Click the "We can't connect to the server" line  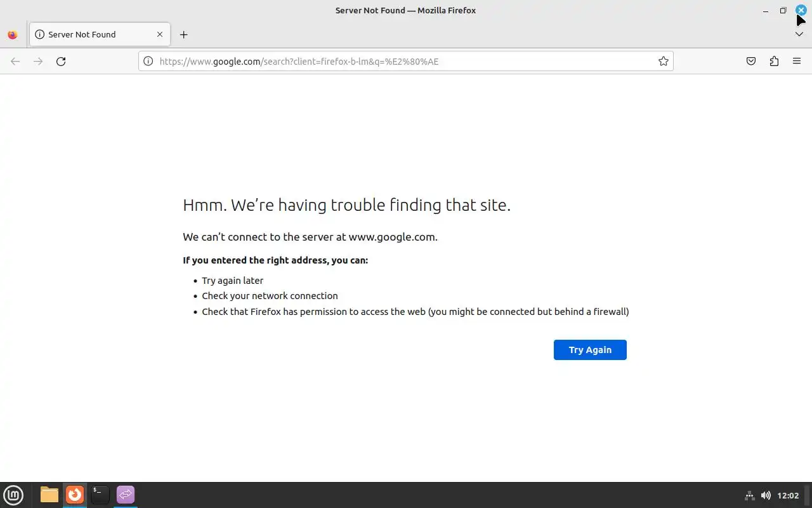pyautogui.click(x=310, y=237)
